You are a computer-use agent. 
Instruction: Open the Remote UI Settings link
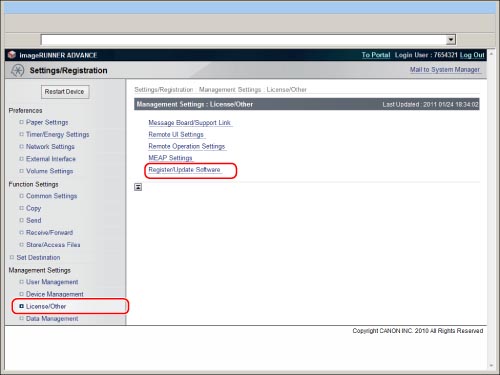point(176,134)
